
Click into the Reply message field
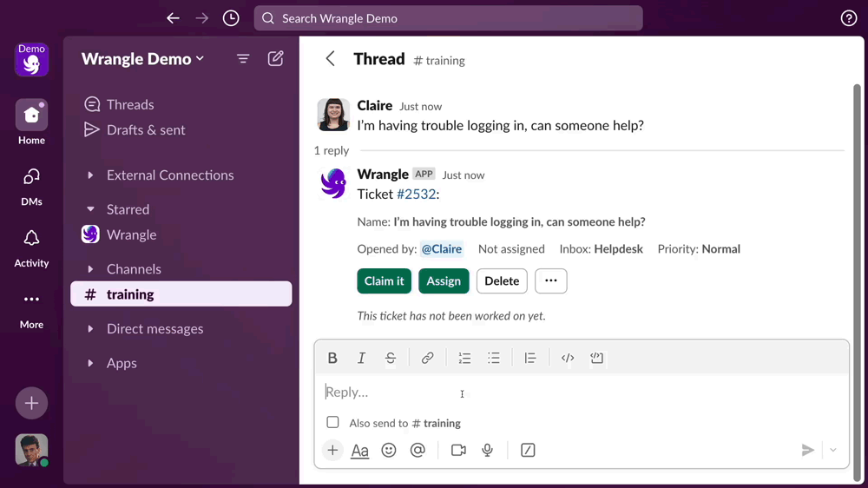pos(556,392)
